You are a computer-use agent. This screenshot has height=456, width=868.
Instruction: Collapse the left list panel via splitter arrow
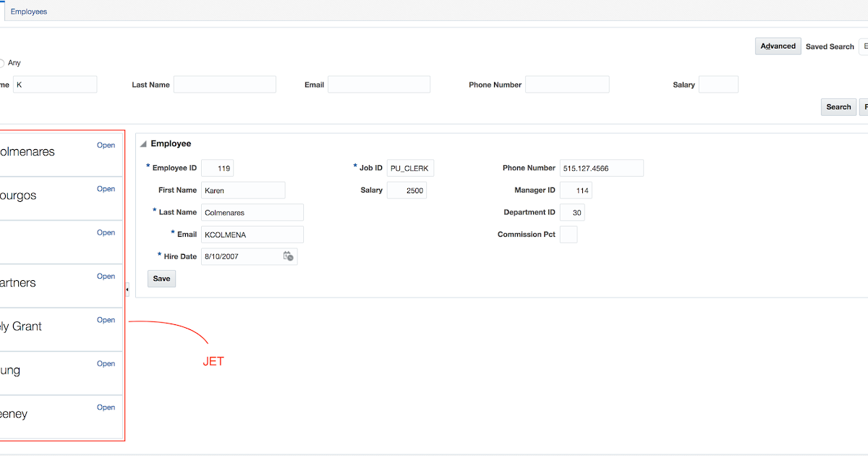(127, 290)
